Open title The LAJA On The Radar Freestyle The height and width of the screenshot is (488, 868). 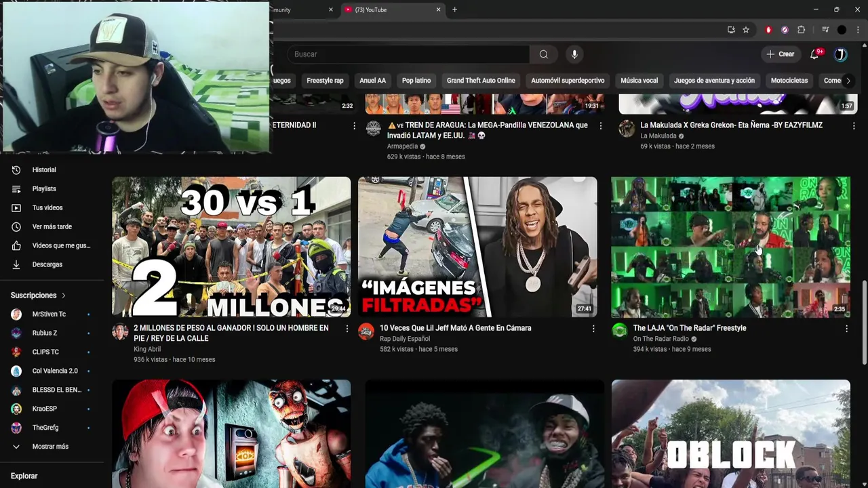[x=690, y=328]
